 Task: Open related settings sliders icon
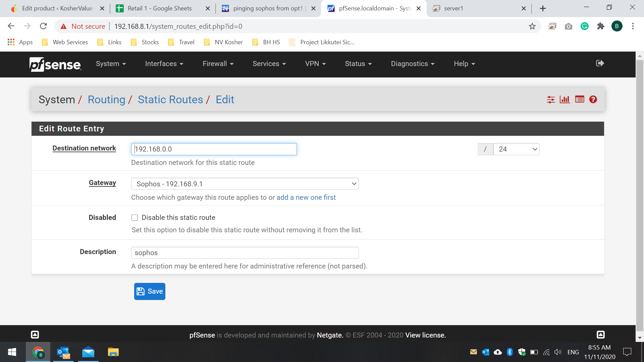pos(551,100)
